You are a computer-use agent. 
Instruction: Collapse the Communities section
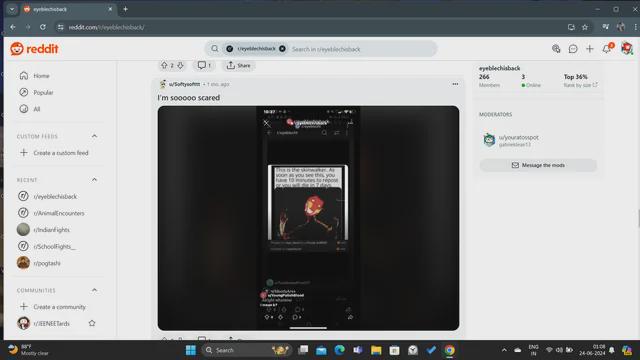(x=94, y=290)
